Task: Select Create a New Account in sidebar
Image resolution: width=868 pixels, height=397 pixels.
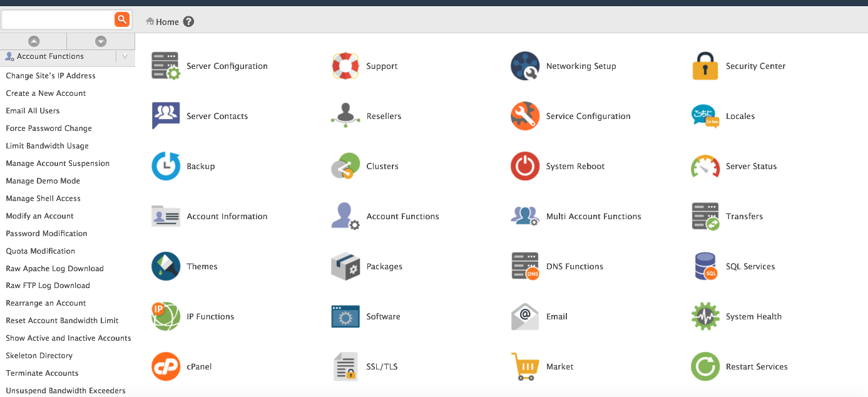Action: [46, 93]
